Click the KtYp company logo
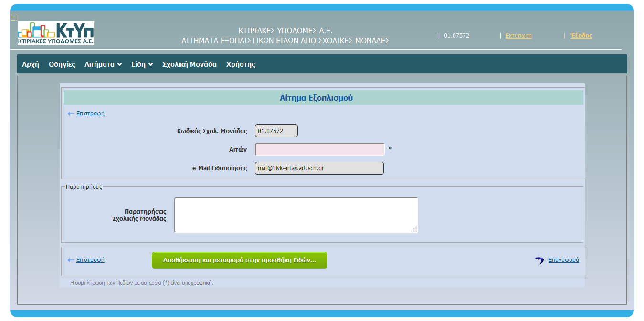 56,33
